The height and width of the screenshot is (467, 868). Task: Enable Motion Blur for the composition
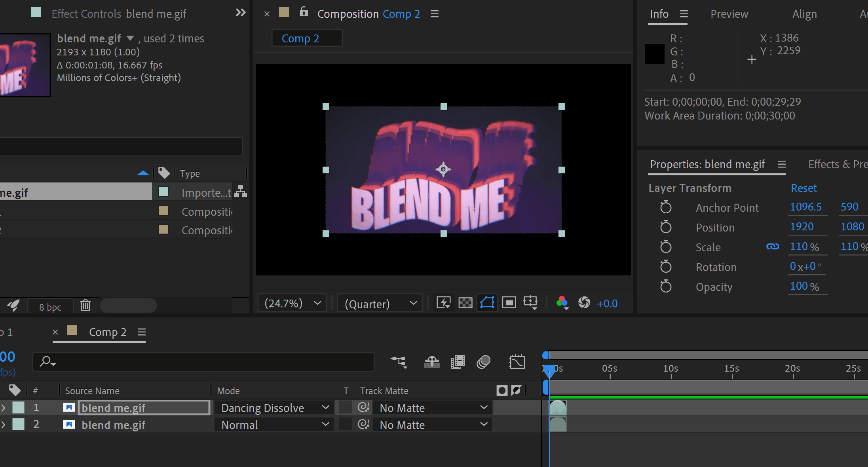coord(483,362)
